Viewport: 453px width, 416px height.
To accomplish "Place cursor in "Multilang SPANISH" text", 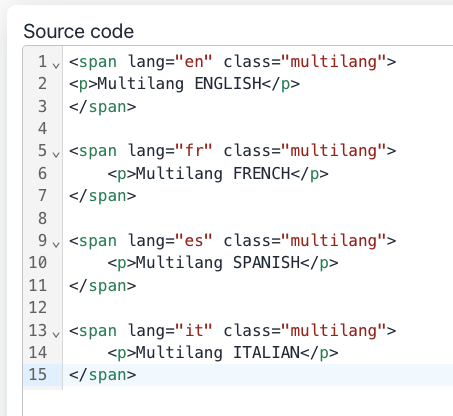I will (218, 263).
